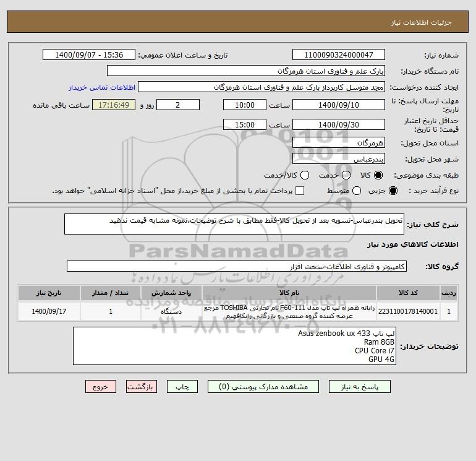This screenshot has width=476, height=461.
Task: Select the خدمت radio button
Action: click(346, 175)
